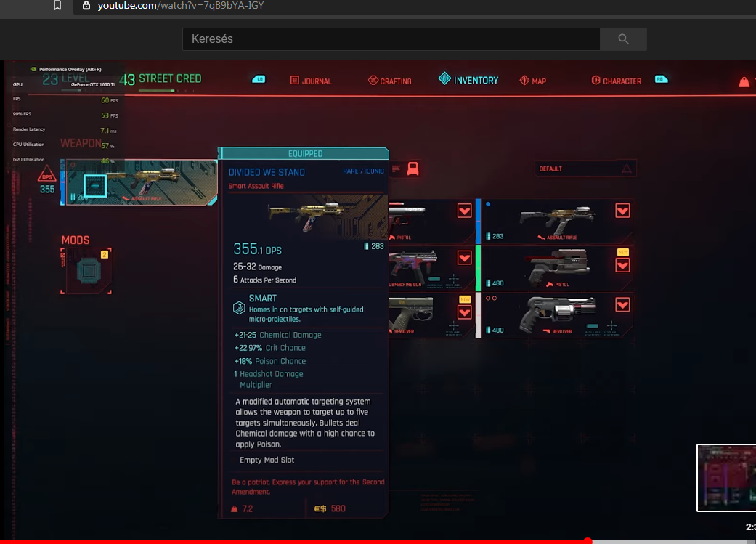Click the NEW badge on right Pistol card
The image size is (756, 544).
tap(623, 252)
